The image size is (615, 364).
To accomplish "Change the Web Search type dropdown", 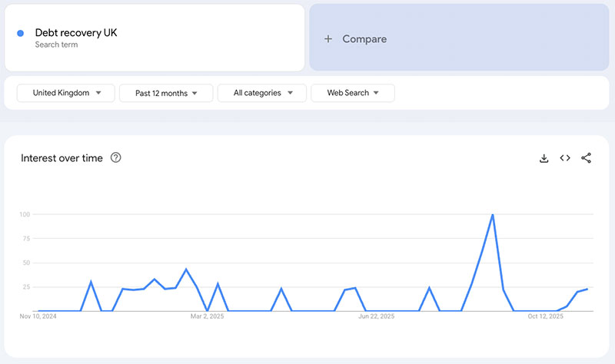I will [353, 93].
